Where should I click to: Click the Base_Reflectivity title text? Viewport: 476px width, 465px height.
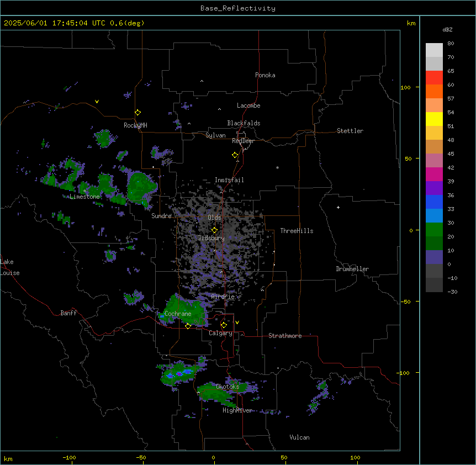[237, 8]
